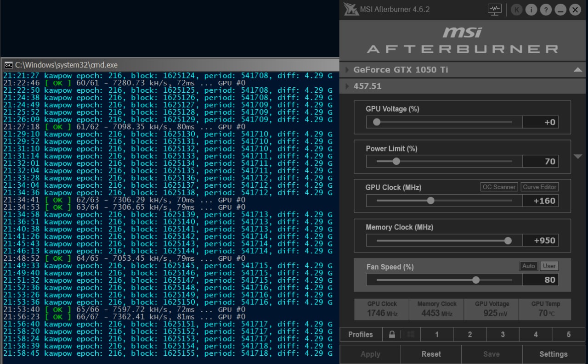Click the log line for block 1625145
Viewport: 588px width, 364px height.
168,266
